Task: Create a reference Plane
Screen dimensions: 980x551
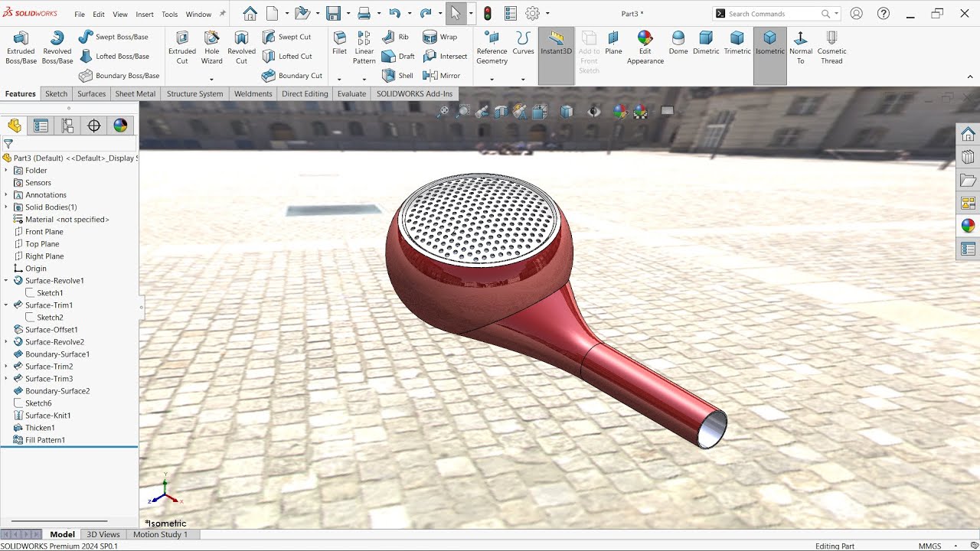Action: click(613, 43)
